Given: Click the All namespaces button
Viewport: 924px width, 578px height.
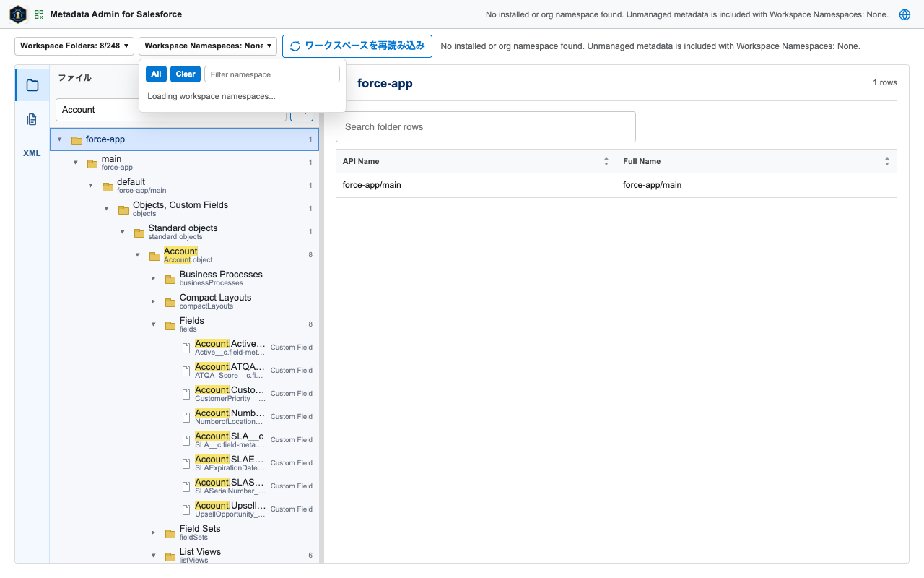Looking at the screenshot, I should (x=156, y=74).
